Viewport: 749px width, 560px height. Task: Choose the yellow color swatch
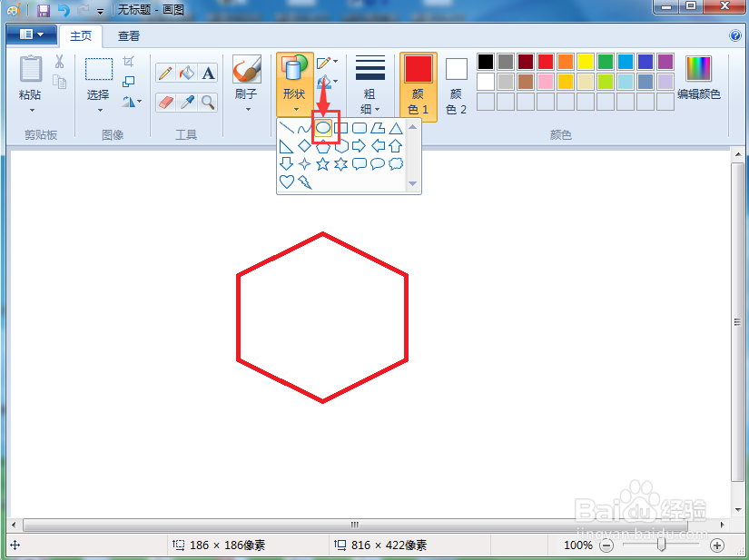pyautogui.click(x=586, y=62)
